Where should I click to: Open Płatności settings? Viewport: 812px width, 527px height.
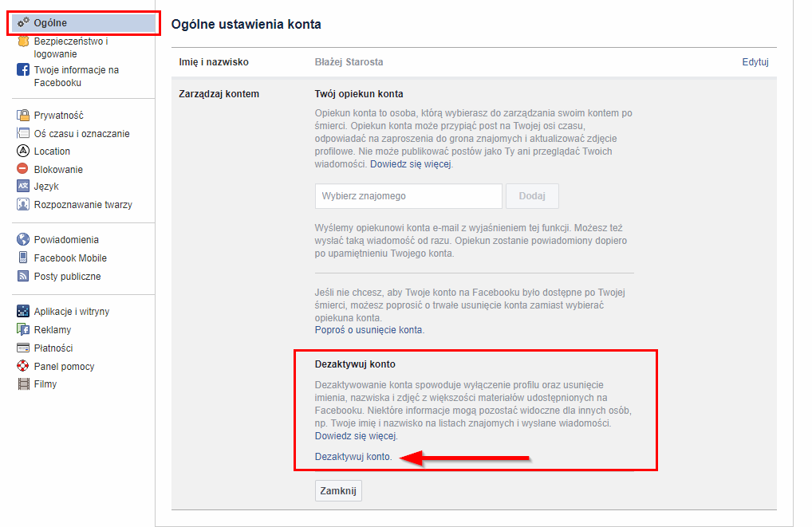point(53,348)
